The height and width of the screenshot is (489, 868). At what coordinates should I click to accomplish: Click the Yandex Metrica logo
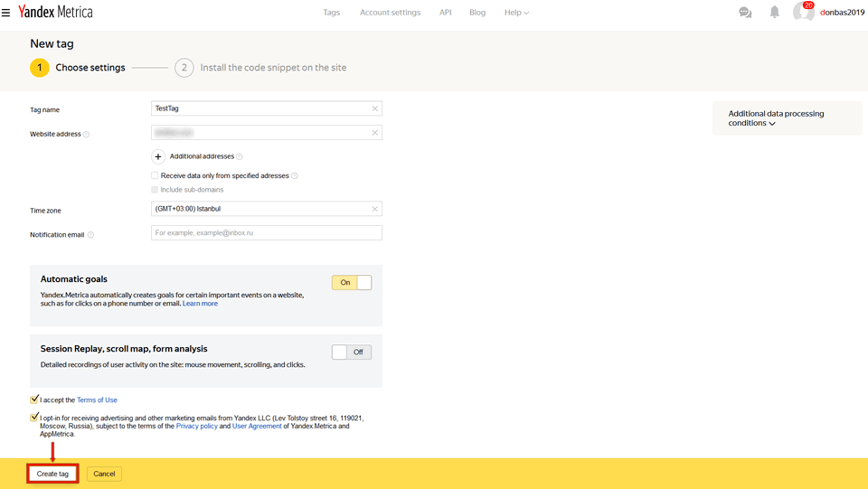(55, 12)
